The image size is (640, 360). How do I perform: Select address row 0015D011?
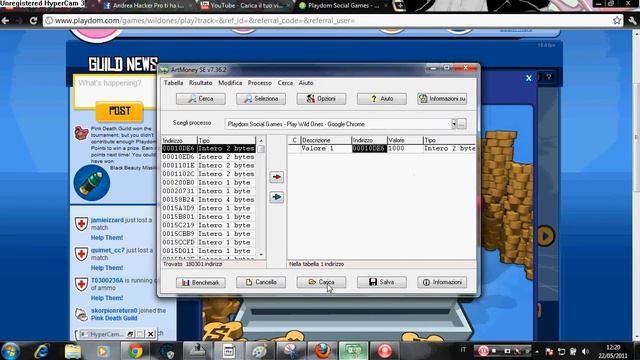pyautogui.click(x=209, y=251)
